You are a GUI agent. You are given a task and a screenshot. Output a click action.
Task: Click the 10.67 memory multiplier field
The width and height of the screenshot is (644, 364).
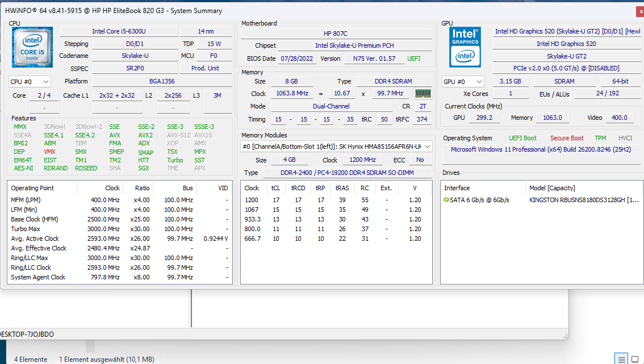[342, 93]
